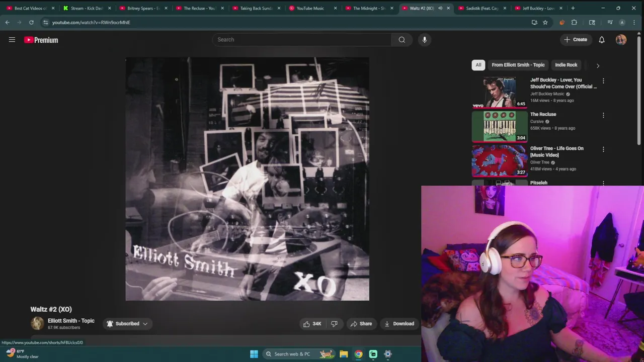Open Elliott Smith channel avatar
Viewport: 644px width, 362px height.
click(37, 324)
